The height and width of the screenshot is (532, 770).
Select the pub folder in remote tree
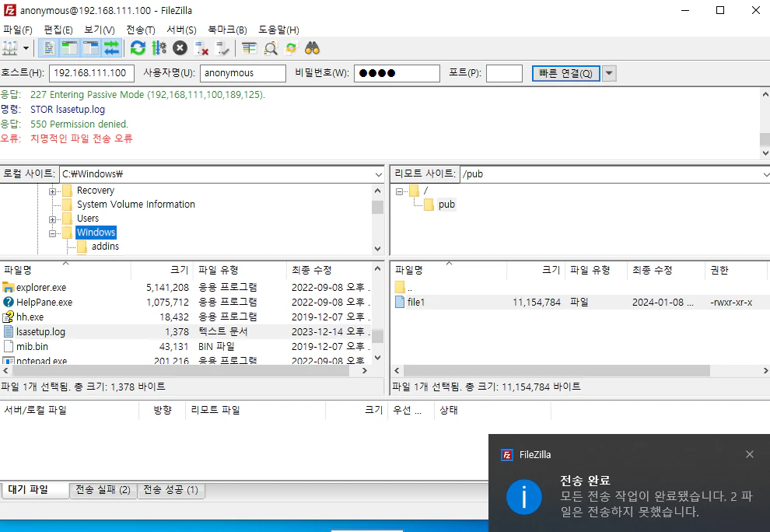point(446,205)
